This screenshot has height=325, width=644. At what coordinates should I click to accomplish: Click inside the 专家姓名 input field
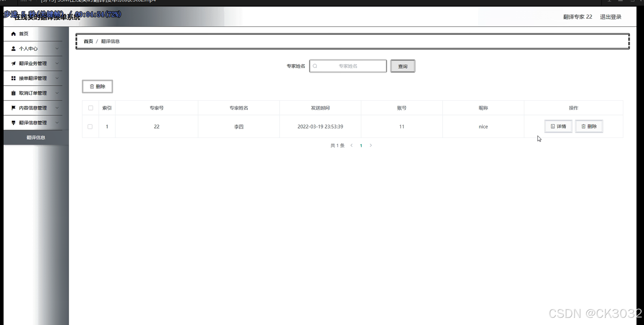coord(349,66)
